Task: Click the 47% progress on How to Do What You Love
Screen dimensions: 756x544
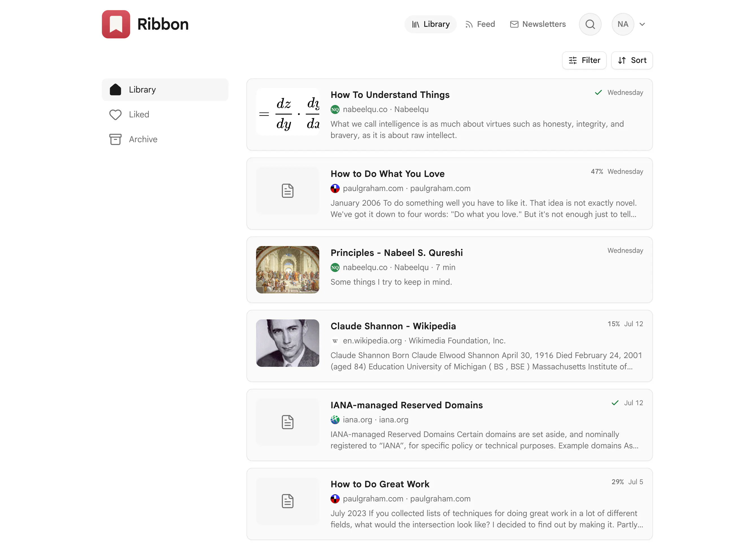Action: (597, 171)
